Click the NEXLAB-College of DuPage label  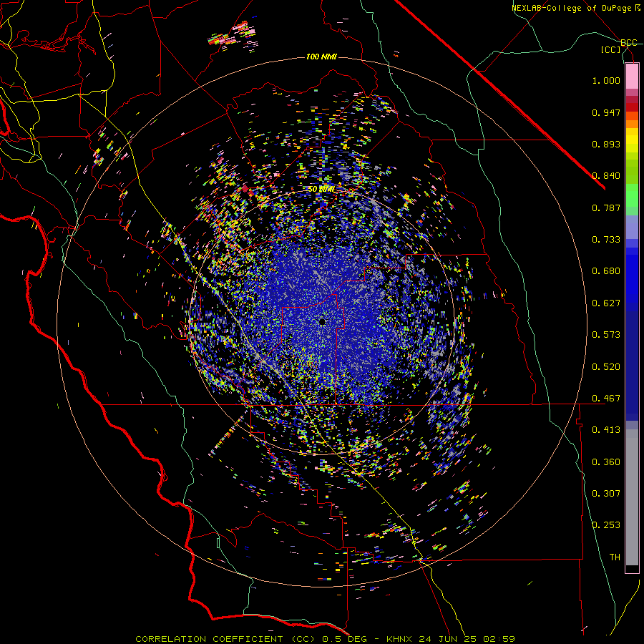[571, 8]
